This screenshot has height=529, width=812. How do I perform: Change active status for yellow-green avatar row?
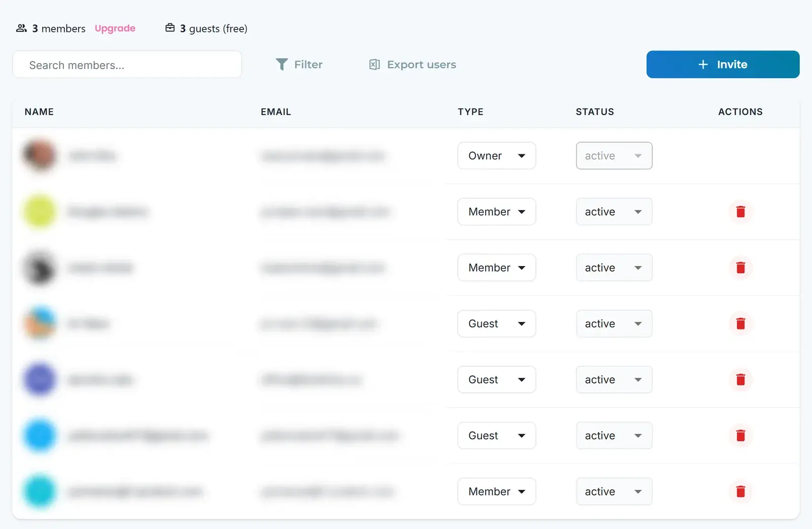[614, 212]
